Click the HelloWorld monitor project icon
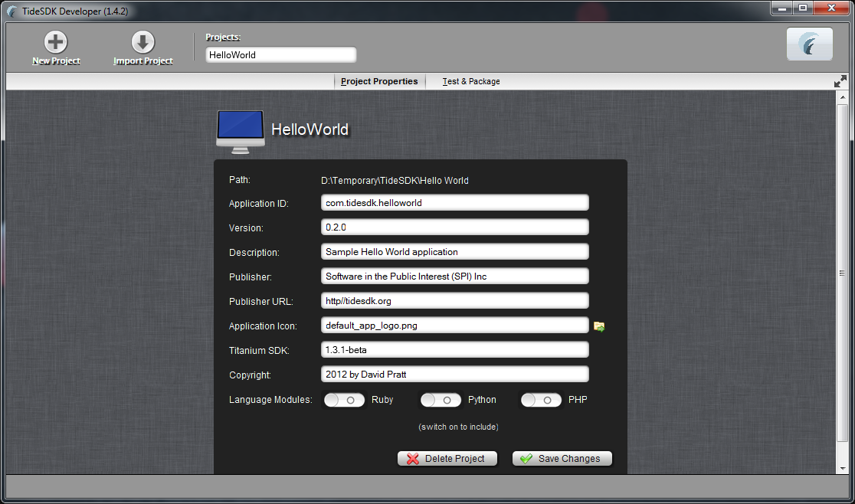The height and width of the screenshot is (504, 855). tap(241, 132)
